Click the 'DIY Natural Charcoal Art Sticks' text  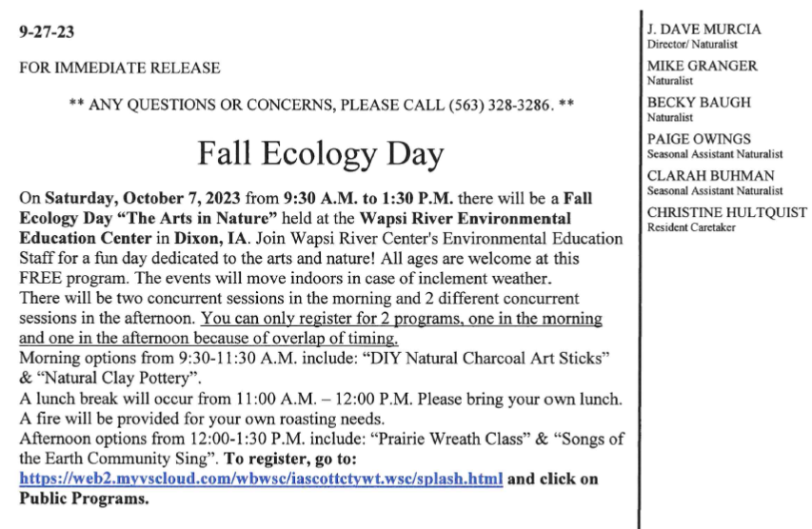pos(499,356)
